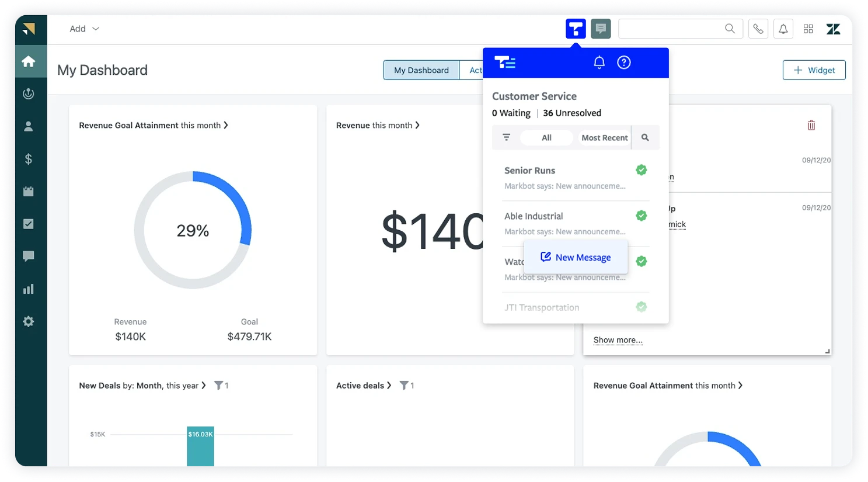Click the Zendesk logo icon at top right
This screenshot has height=482, width=868.
pos(834,29)
